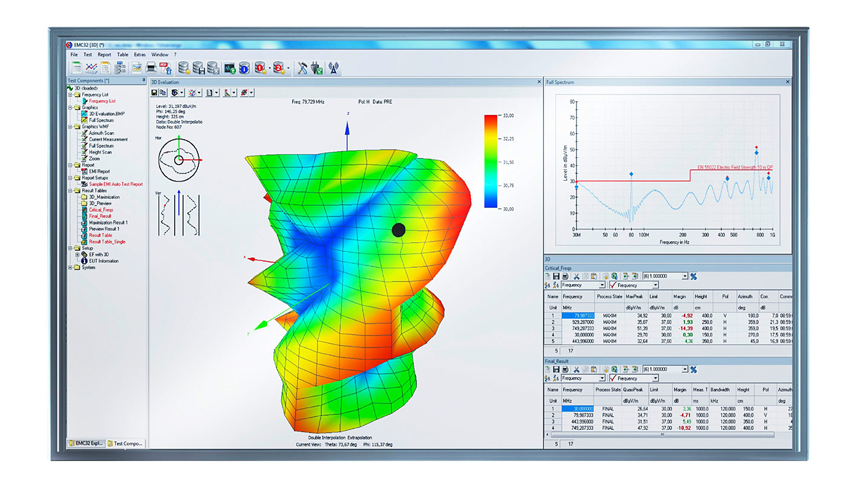Collapse the Result Tables tree folder
This screenshot has height=486, width=864.
coord(70,190)
